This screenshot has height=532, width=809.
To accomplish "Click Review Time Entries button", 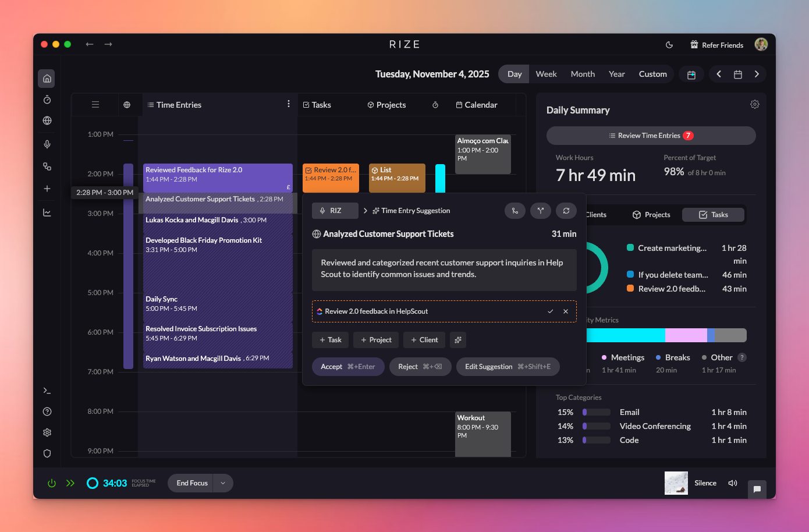I will pyautogui.click(x=651, y=136).
